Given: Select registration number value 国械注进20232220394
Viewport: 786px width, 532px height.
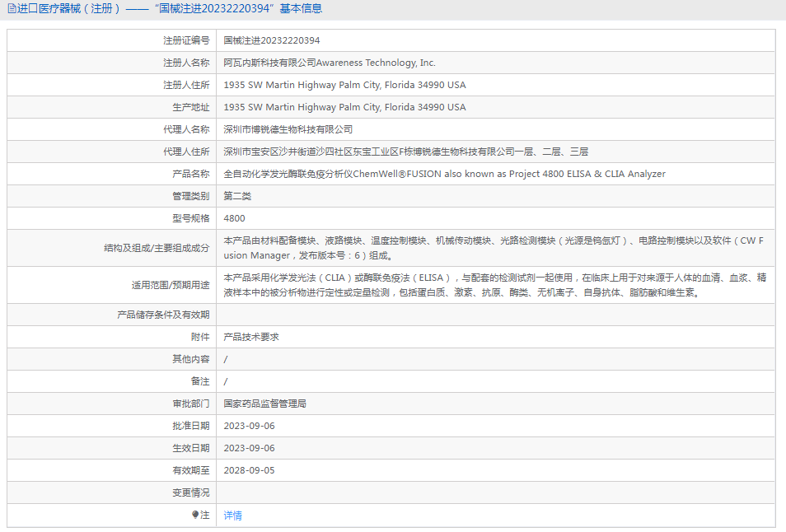Looking at the screenshot, I should click(x=272, y=40).
